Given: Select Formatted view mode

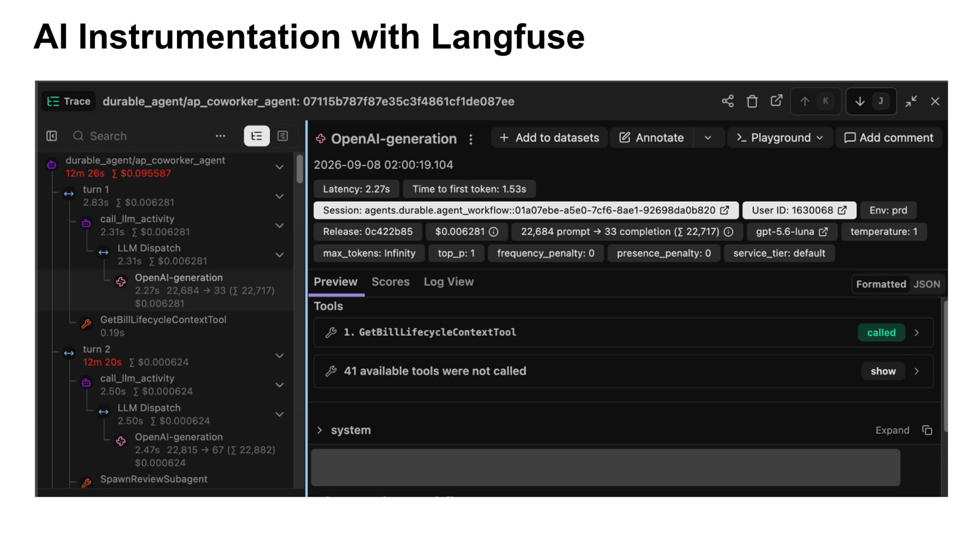Looking at the screenshot, I should (881, 284).
